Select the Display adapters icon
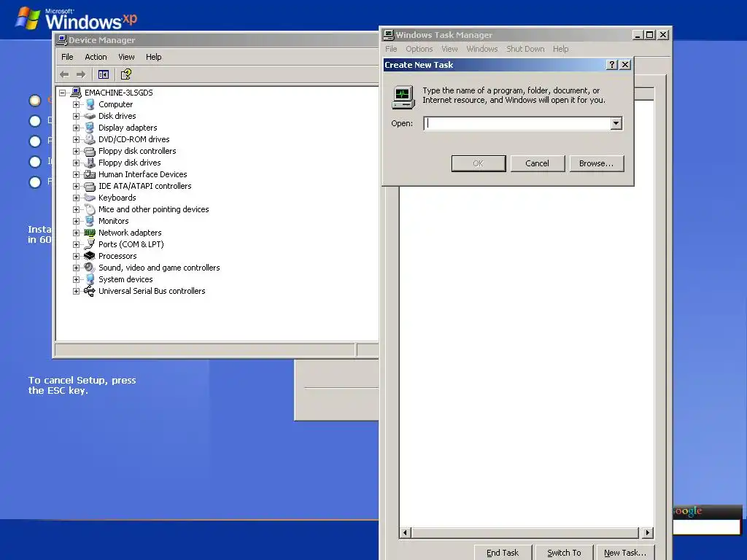The height and width of the screenshot is (560, 747). coord(90,128)
